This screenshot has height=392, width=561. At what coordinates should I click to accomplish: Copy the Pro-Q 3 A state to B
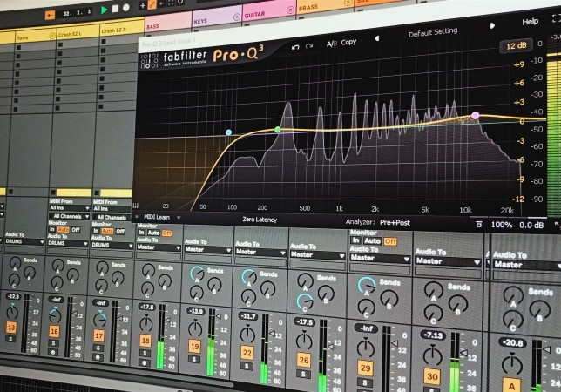click(348, 42)
